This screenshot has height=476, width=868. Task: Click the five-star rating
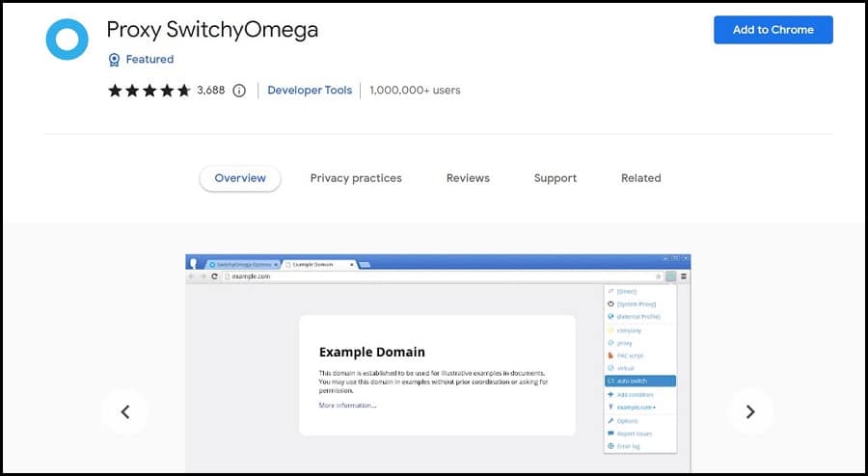click(149, 91)
